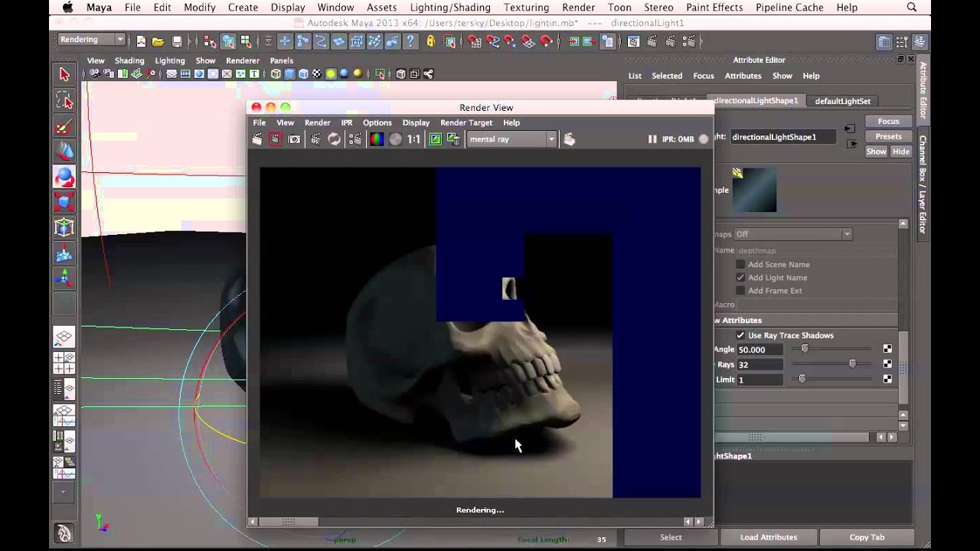
Task: Click Keep image icon in Render View
Action: [436, 139]
